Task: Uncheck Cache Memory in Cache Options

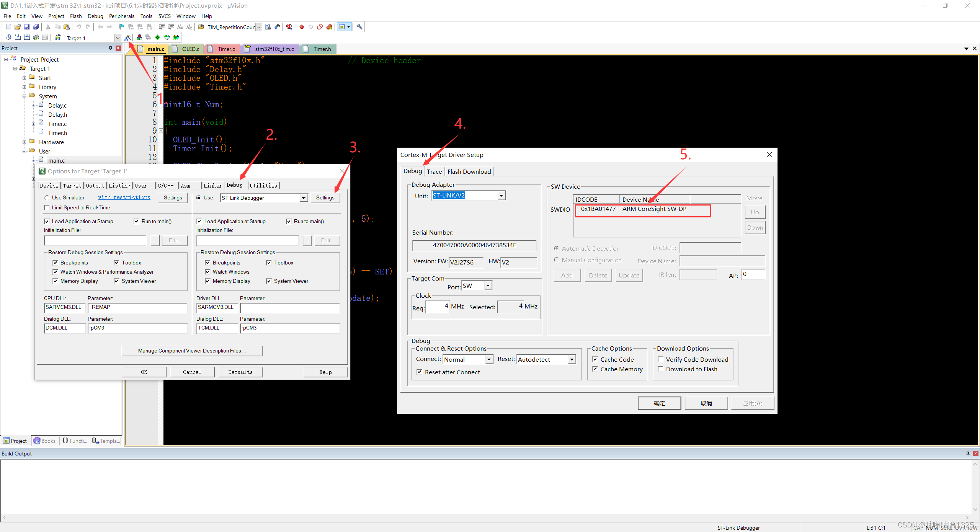Action: click(595, 369)
